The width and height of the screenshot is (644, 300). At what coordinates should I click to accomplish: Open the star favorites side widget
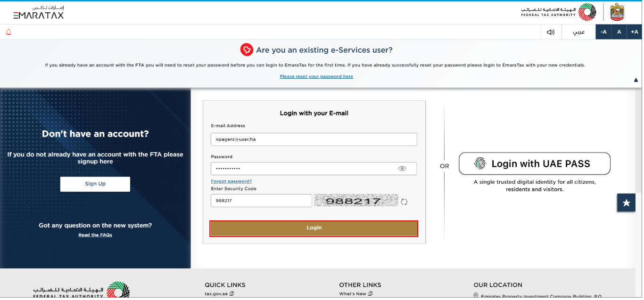[x=626, y=203]
